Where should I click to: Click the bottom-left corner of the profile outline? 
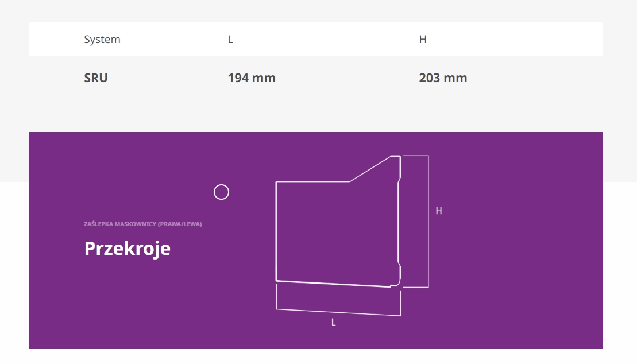tap(276, 281)
